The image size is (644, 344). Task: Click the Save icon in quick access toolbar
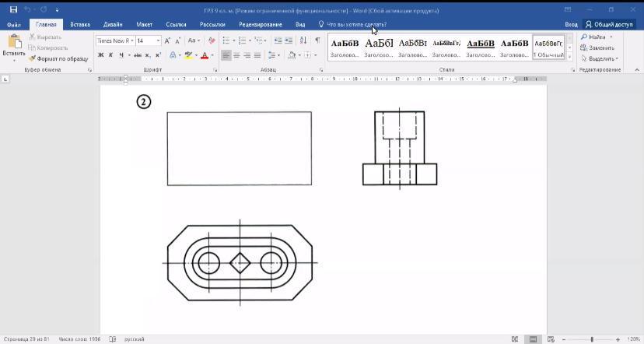[13, 9]
